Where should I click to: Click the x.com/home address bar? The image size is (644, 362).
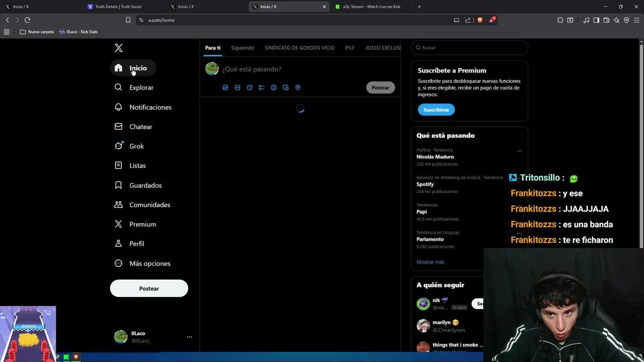click(297, 20)
